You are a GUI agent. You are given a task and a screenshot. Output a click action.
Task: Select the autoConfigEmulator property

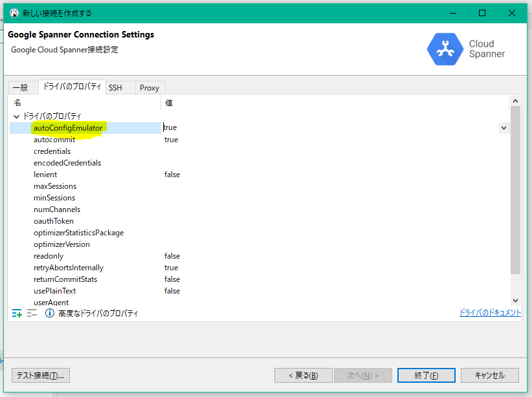coord(68,128)
